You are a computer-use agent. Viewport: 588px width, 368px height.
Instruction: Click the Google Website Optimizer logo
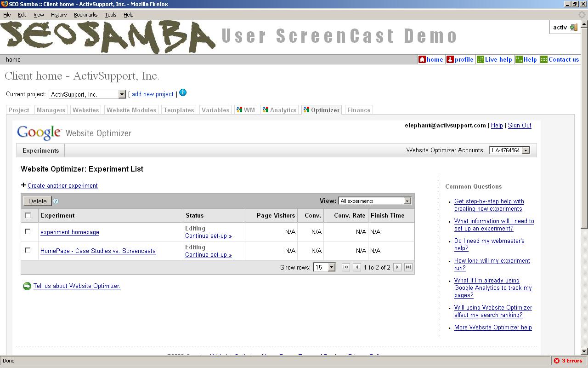click(x=74, y=133)
